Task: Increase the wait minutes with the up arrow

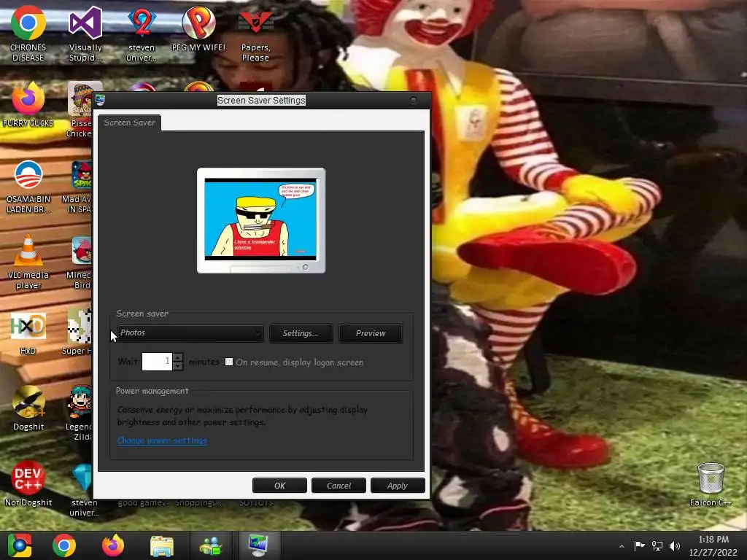Action: [x=178, y=357]
